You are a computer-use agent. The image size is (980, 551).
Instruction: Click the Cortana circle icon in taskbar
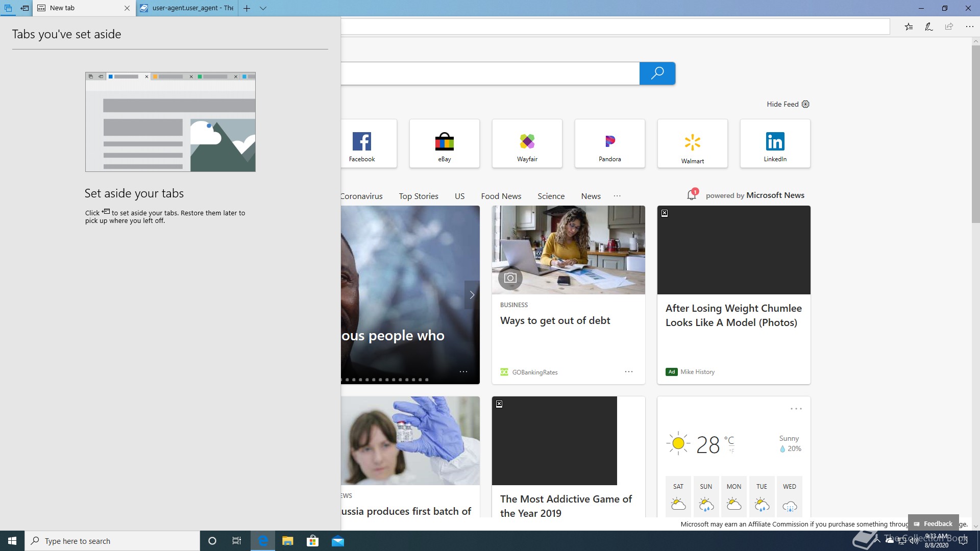click(212, 541)
